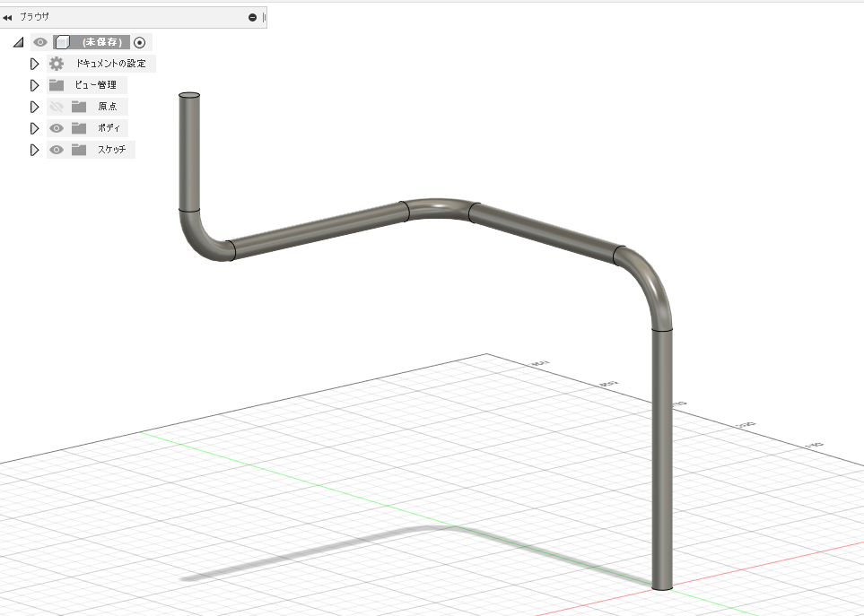Select the (未保存) root component label

point(102,42)
